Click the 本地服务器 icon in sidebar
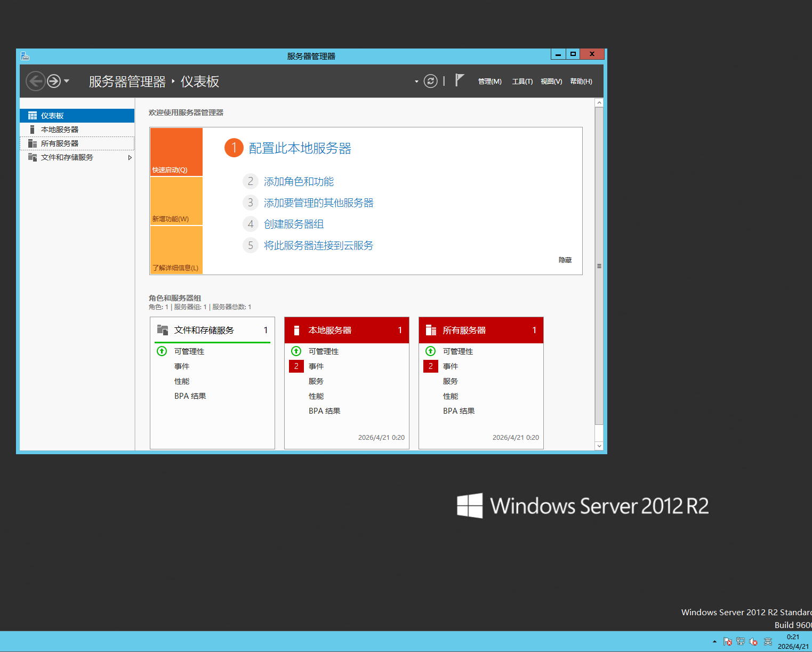Screen dimensions: 812x652 tap(32, 130)
